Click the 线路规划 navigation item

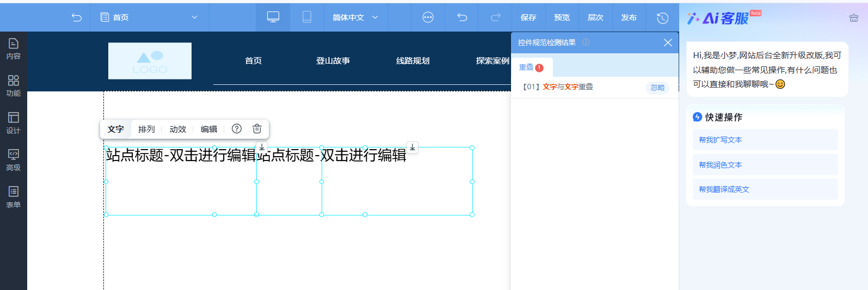pyautogui.click(x=413, y=61)
